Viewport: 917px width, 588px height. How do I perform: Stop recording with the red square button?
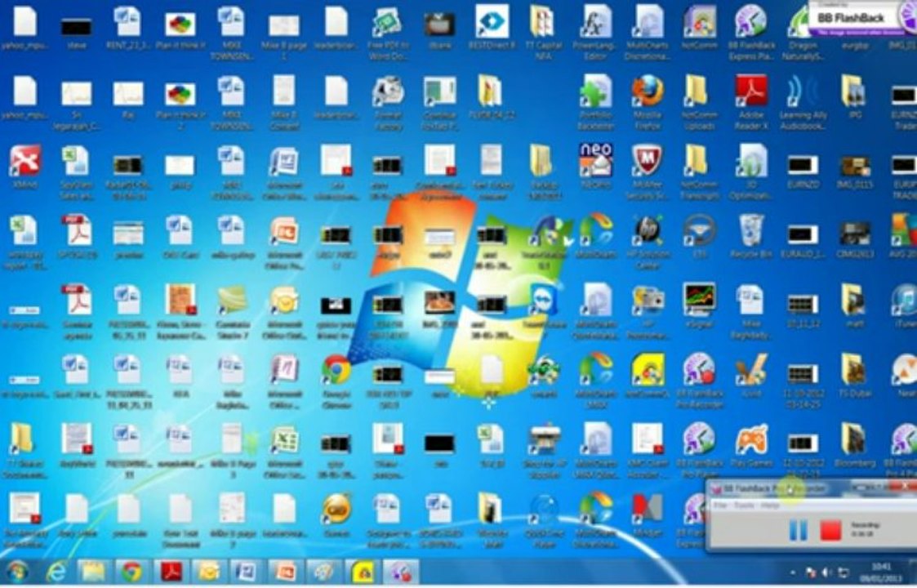pos(830,530)
